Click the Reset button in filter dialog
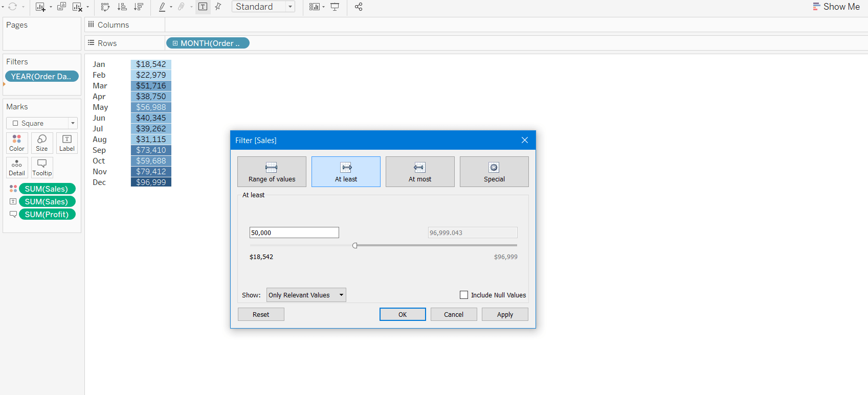This screenshot has height=395, width=868. (x=261, y=314)
